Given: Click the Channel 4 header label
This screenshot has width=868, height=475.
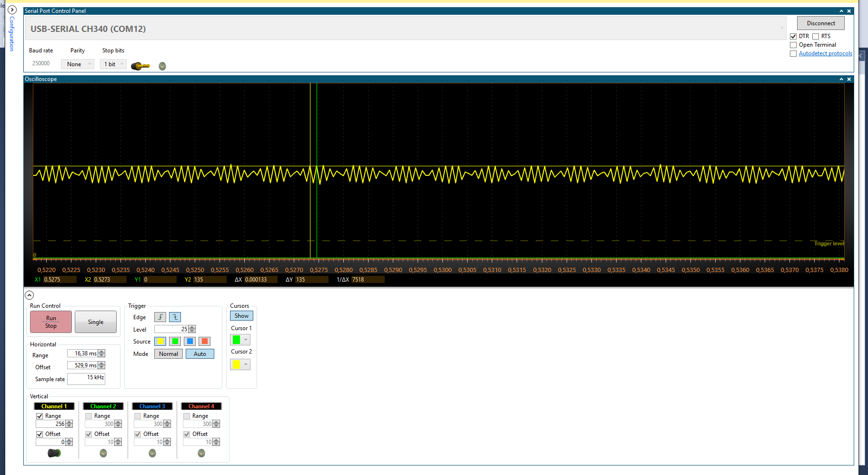Looking at the screenshot, I should [201, 406].
